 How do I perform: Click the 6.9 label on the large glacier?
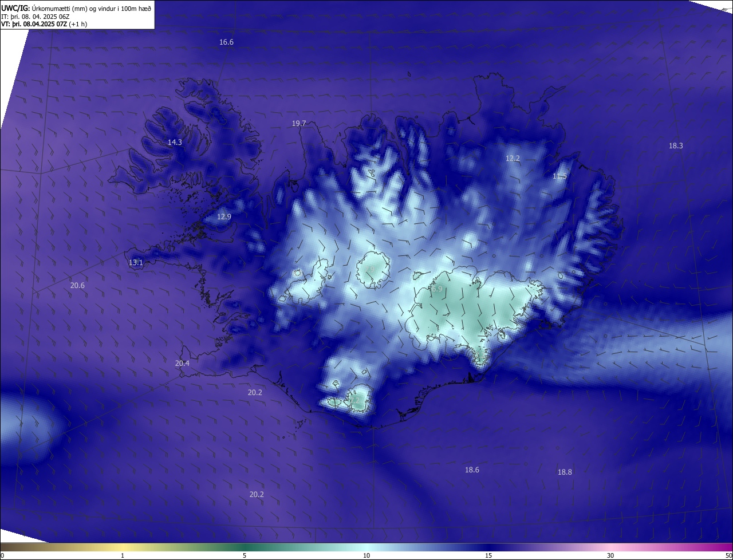(x=437, y=290)
